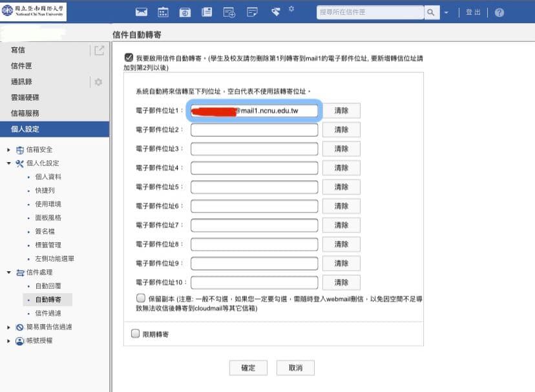
Task: Open the calendar icon in top toolbar
Action: tap(163, 12)
